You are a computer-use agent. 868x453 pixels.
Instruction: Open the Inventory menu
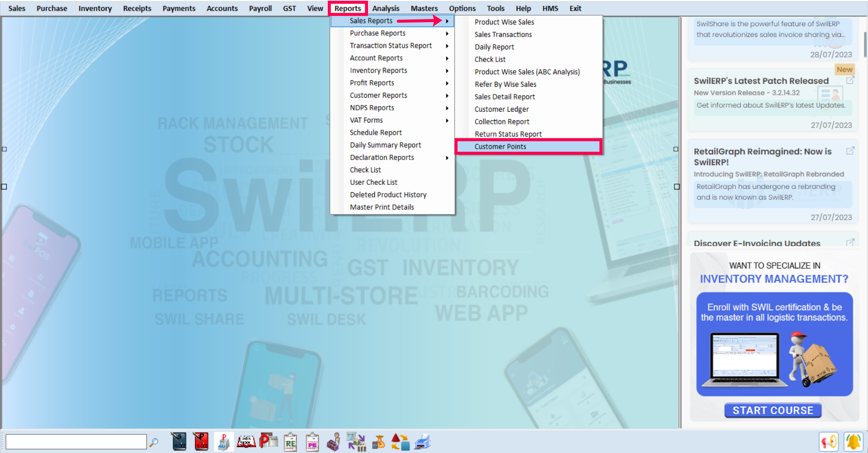click(x=95, y=8)
